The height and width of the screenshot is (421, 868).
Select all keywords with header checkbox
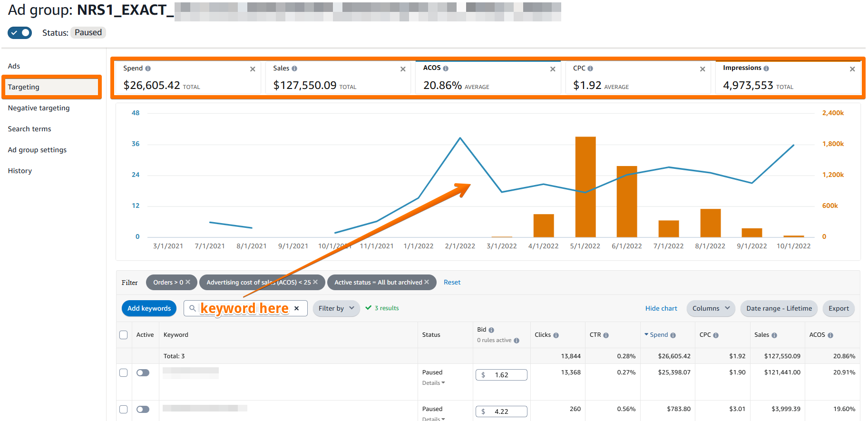coord(124,335)
